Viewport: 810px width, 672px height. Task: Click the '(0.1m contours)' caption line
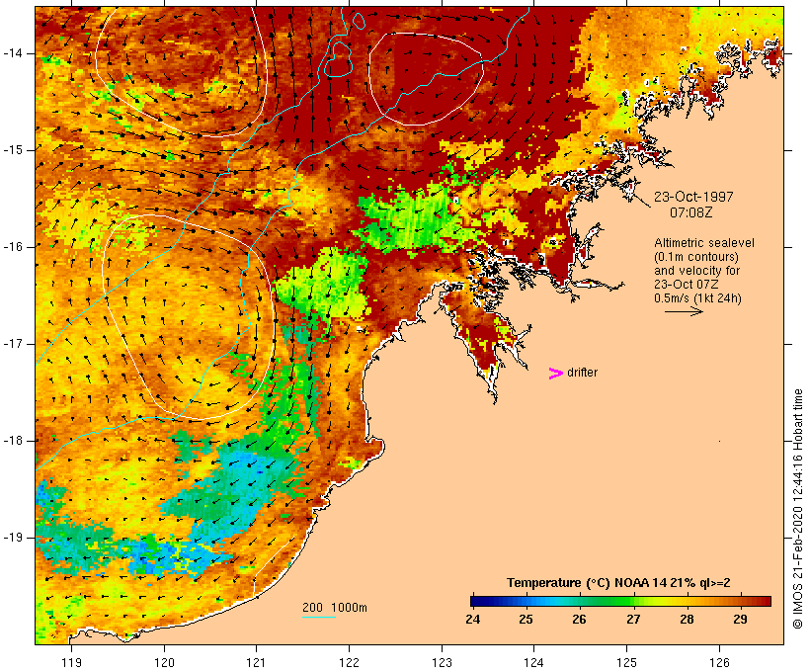coord(696,257)
